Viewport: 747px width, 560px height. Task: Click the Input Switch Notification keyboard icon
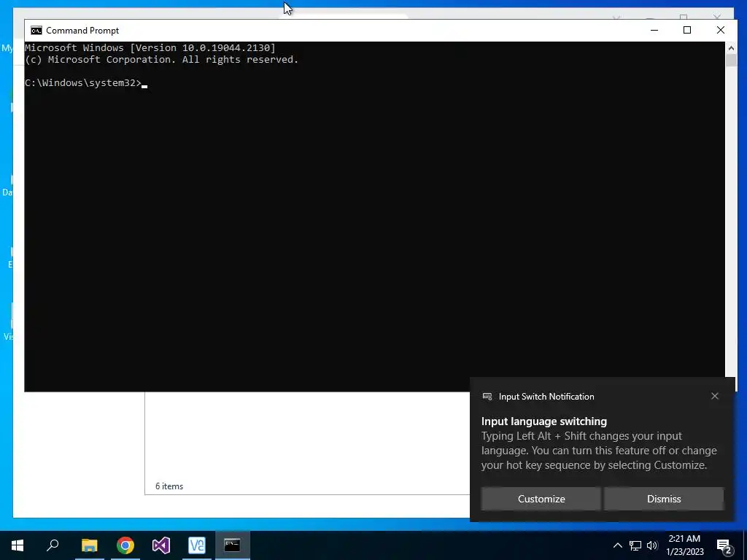[487, 397]
